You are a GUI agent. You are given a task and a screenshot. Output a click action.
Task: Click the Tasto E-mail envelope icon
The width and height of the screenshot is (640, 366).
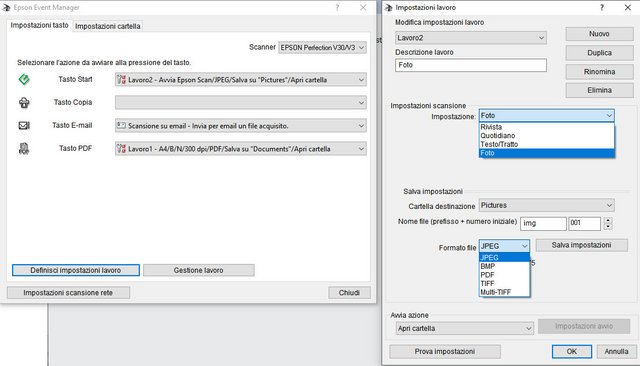(24, 125)
